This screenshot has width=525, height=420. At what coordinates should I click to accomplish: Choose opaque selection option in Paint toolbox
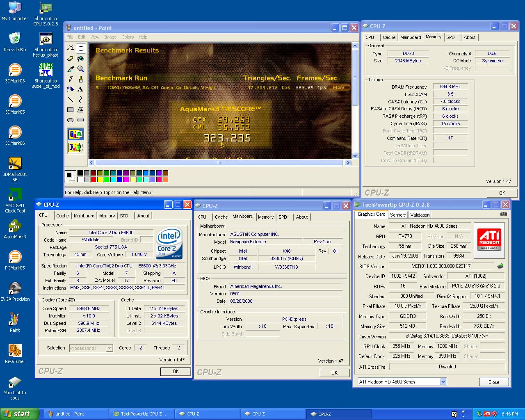[x=76, y=134]
